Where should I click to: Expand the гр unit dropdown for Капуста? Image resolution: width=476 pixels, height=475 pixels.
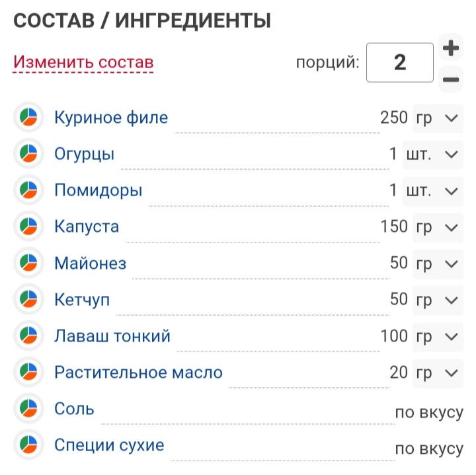[438, 227]
